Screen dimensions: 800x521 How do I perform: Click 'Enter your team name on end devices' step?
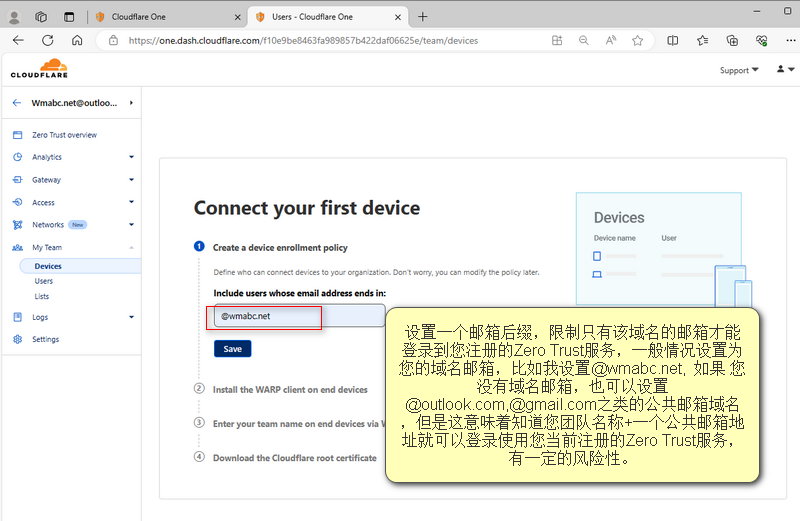(298, 424)
